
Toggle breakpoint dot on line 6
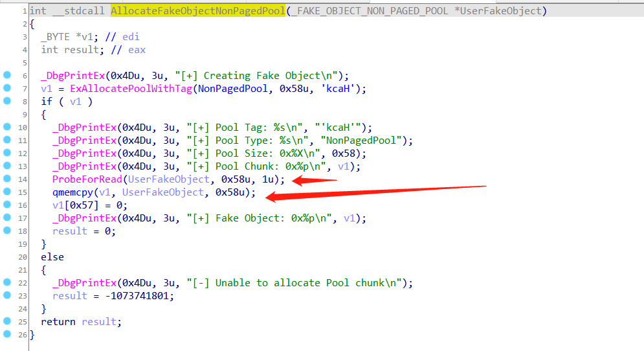pyautogui.click(x=7, y=75)
